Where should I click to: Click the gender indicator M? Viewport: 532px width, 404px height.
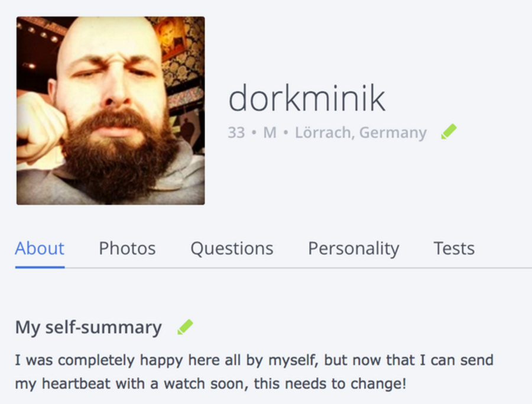click(x=270, y=132)
